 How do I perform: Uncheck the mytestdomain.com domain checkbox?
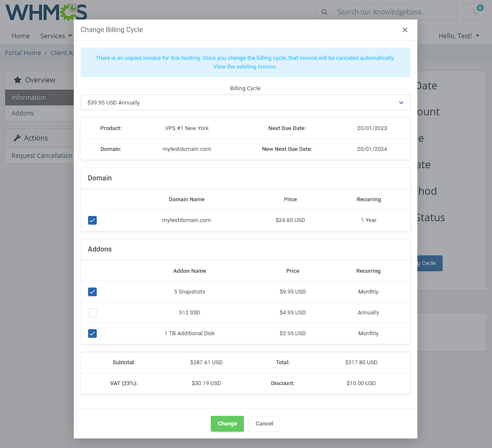[x=92, y=220]
